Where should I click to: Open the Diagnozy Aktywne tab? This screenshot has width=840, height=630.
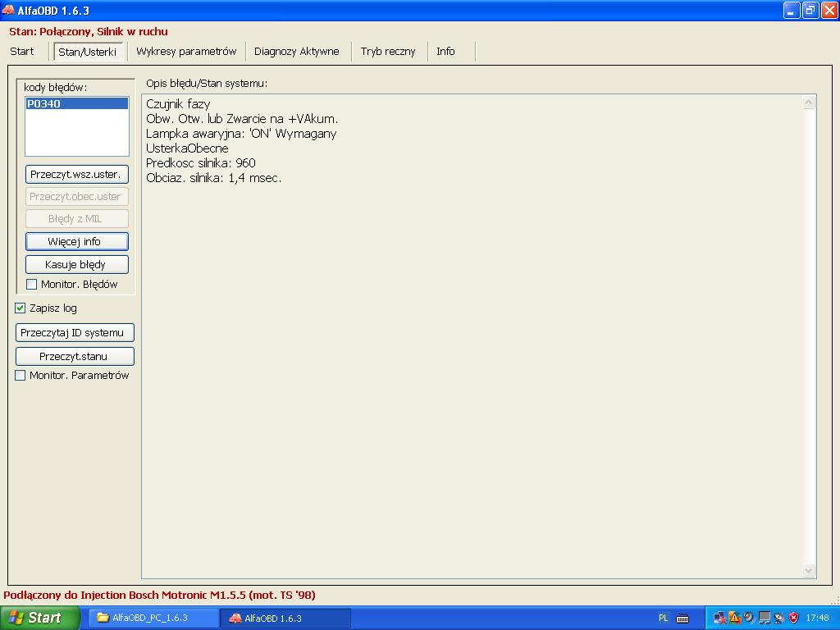297,52
